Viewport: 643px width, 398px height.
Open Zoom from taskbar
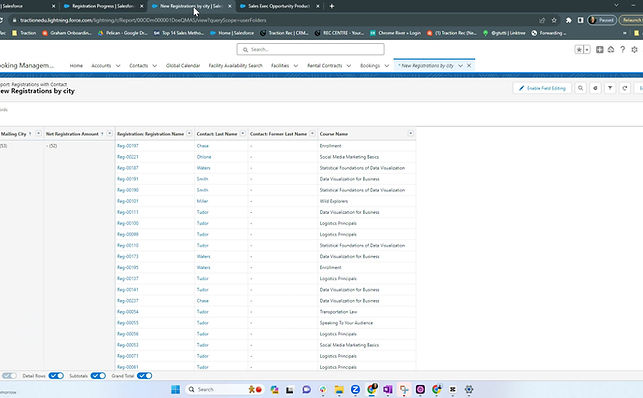coord(355,389)
